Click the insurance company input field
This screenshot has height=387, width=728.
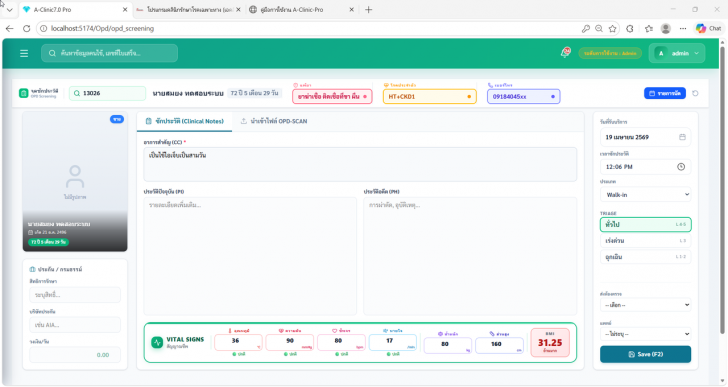point(75,325)
